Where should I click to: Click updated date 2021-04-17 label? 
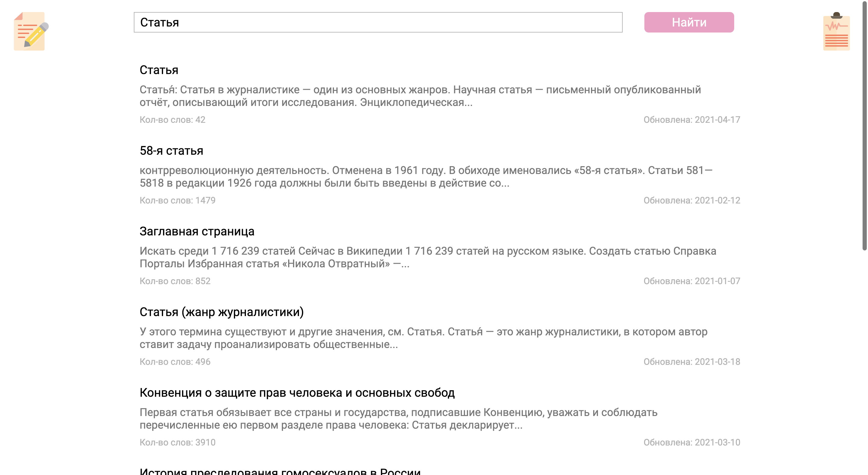[x=691, y=120]
